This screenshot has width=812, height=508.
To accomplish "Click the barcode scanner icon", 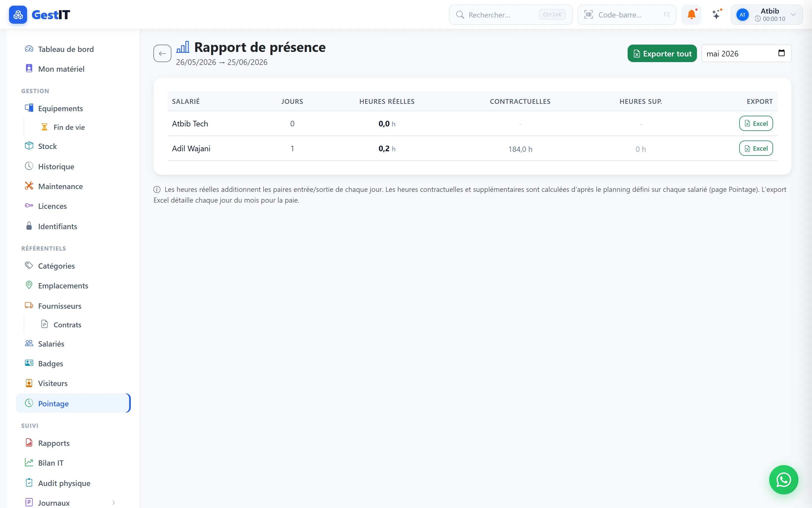I will coord(588,14).
